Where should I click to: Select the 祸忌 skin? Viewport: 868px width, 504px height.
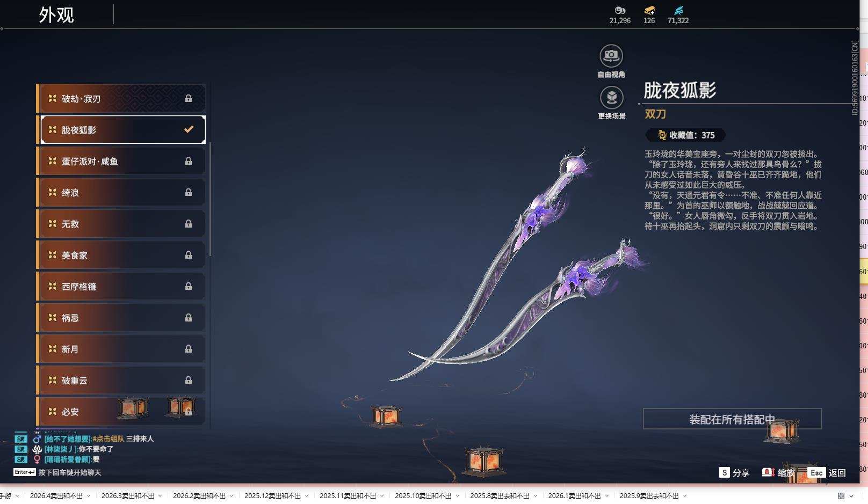(121, 317)
